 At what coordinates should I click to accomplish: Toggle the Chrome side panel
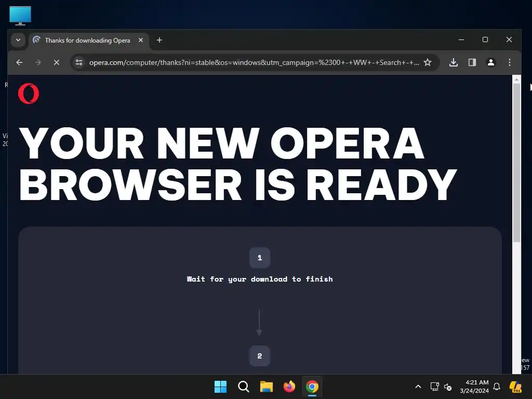click(x=472, y=62)
